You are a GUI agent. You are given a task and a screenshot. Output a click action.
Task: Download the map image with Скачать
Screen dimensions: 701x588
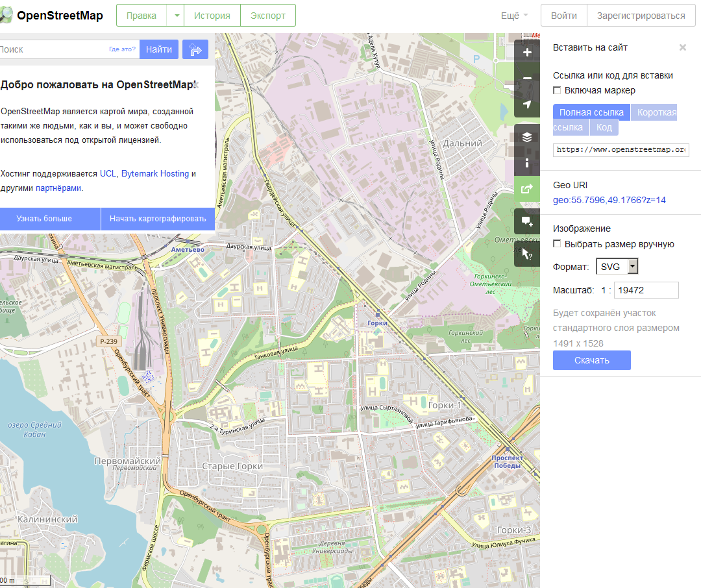point(591,360)
